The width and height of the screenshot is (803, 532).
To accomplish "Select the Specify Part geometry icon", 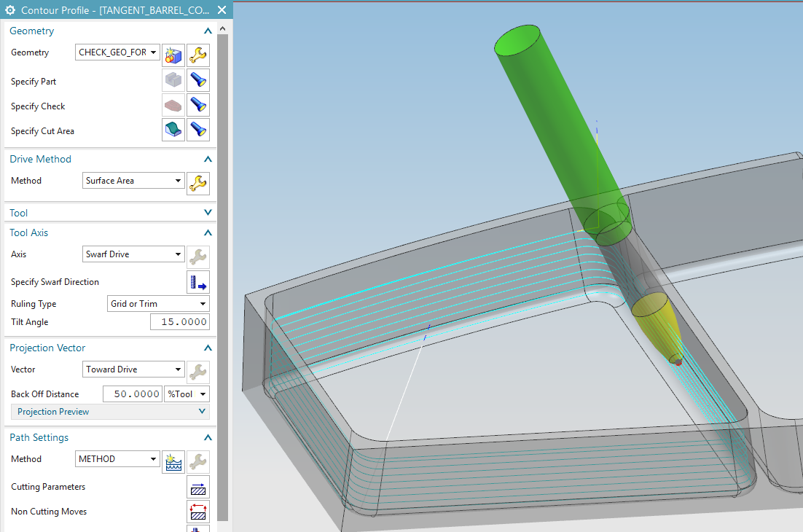I will pos(173,80).
